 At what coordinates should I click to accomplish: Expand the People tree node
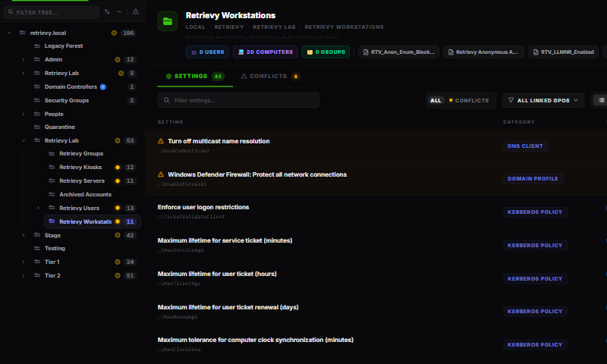24,114
